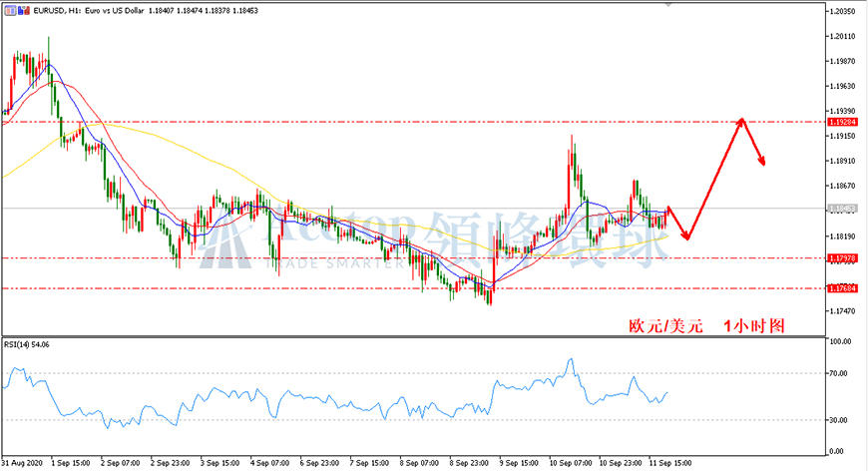Click the 1.18670 price axis value
This screenshot has width=868, height=471.
[x=842, y=186]
